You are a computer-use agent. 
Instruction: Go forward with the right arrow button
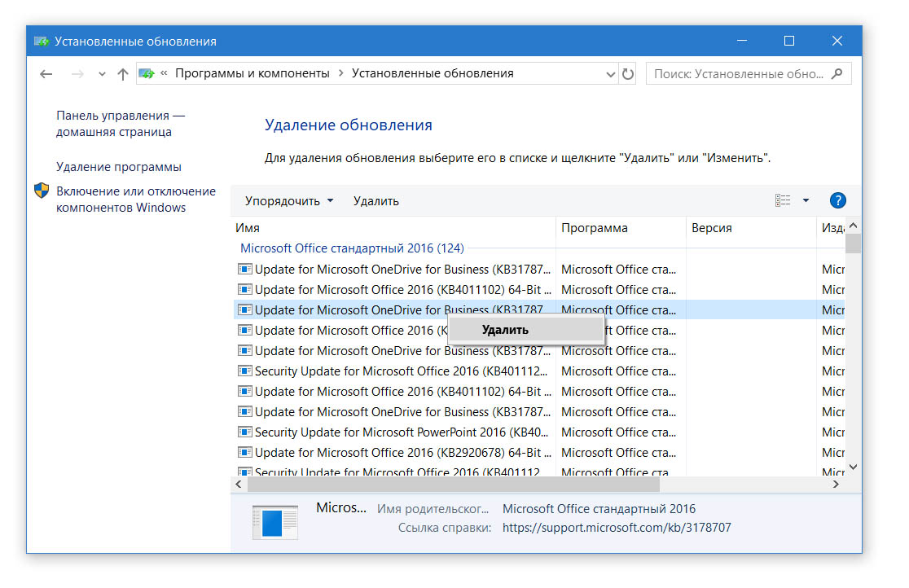(77, 74)
